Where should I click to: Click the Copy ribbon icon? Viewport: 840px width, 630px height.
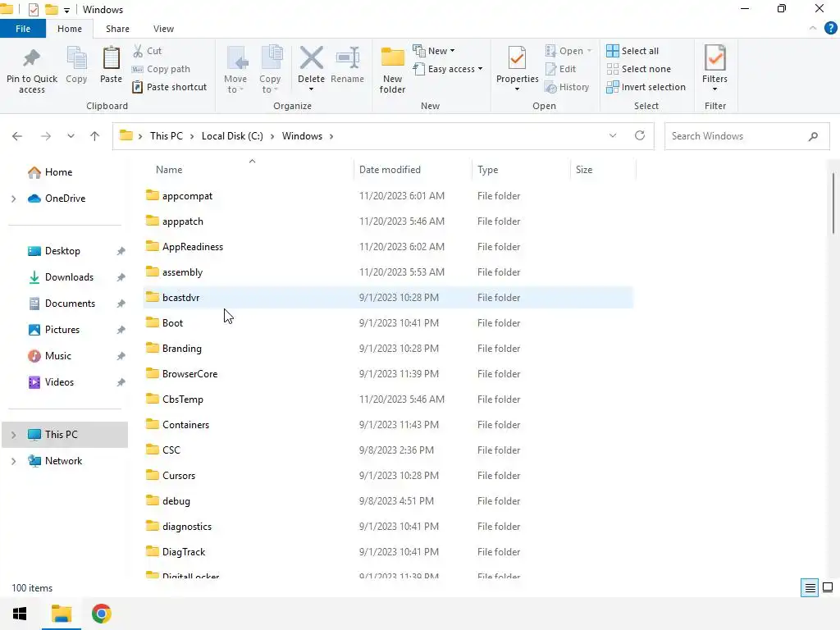coord(76,58)
